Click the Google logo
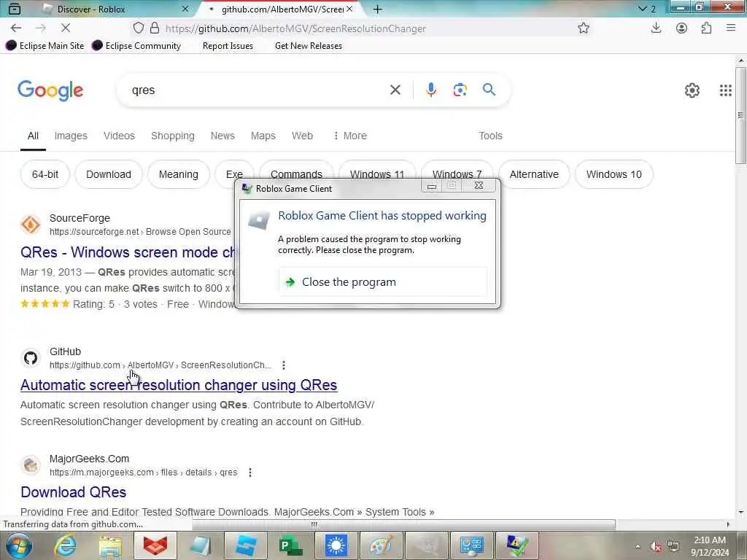 tap(50, 90)
